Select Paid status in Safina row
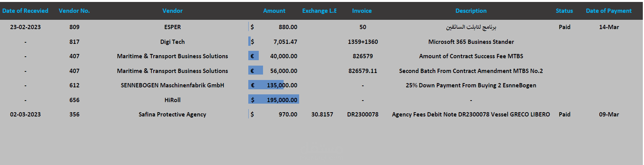 point(564,115)
